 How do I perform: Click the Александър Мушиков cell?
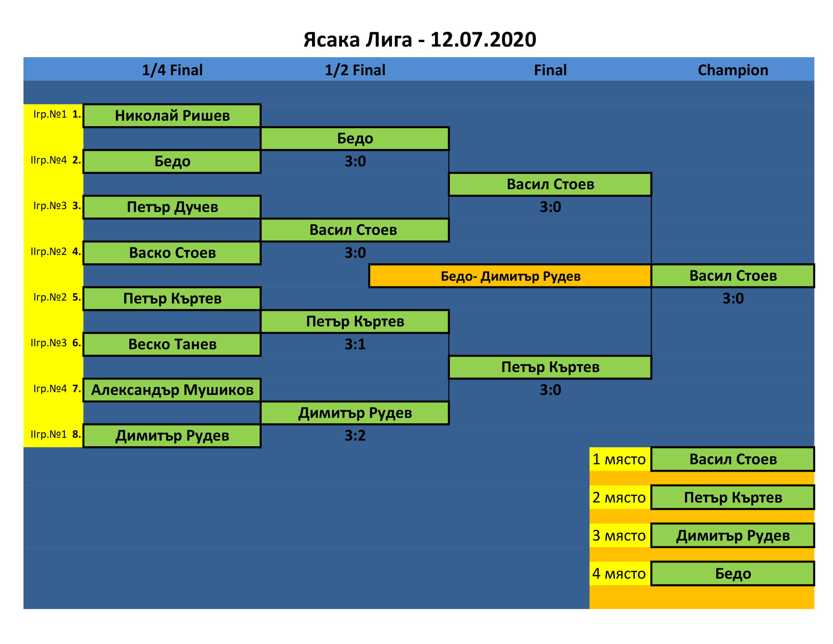click(x=172, y=390)
